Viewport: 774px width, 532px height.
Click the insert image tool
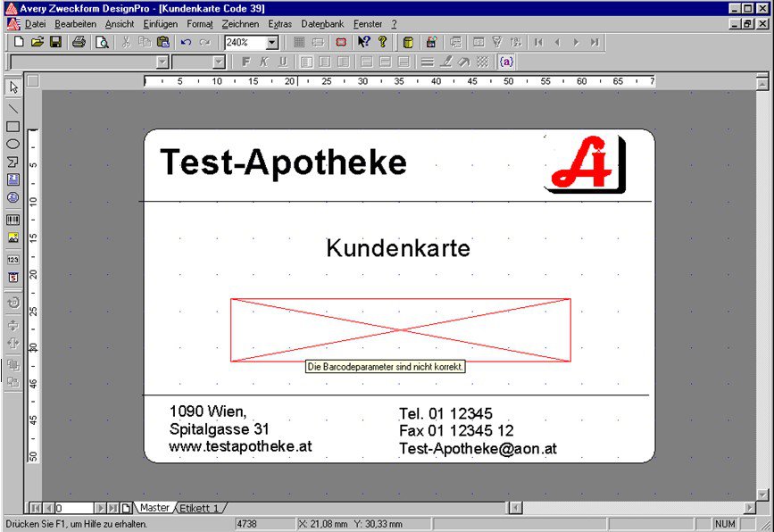[13, 237]
